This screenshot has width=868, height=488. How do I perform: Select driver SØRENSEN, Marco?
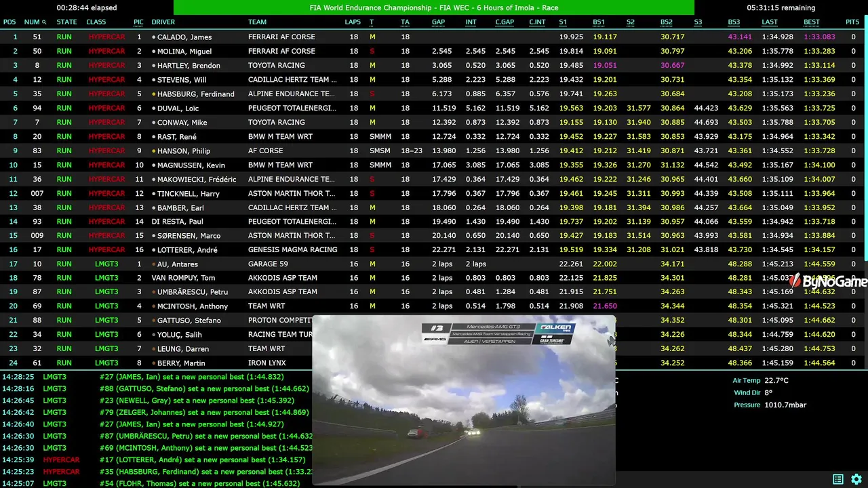[x=189, y=236]
